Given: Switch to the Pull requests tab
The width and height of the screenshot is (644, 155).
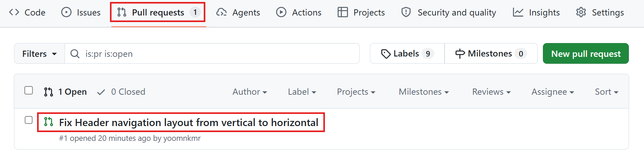Looking at the screenshot, I should [x=158, y=12].
